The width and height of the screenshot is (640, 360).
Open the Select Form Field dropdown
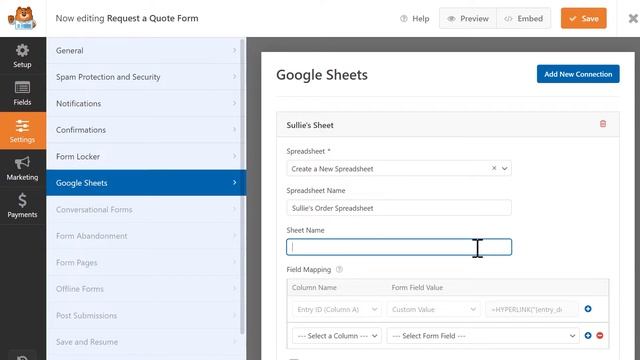click(483, 336)
